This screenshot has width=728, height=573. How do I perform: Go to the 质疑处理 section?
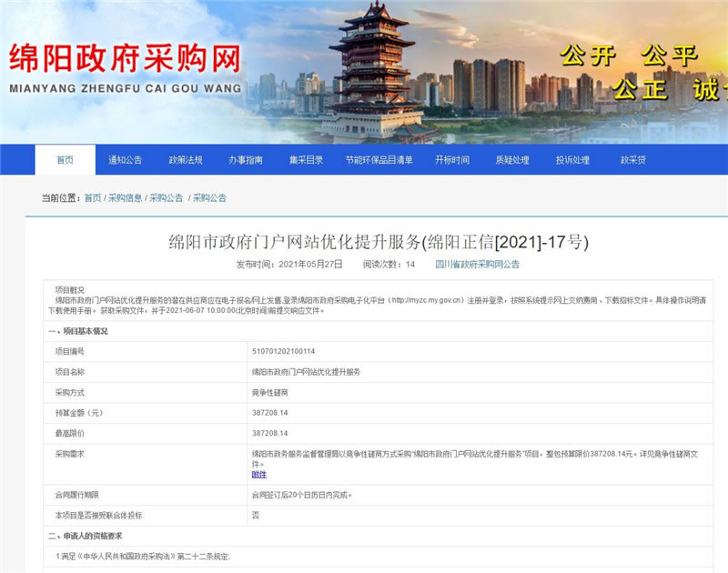pyautogui.click(x=512, y=160)
